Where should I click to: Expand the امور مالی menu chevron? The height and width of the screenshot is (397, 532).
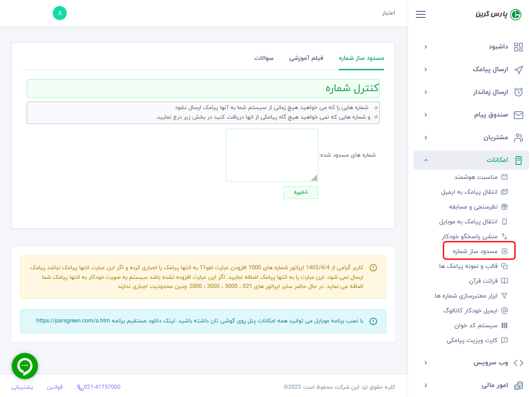[426, 386]
